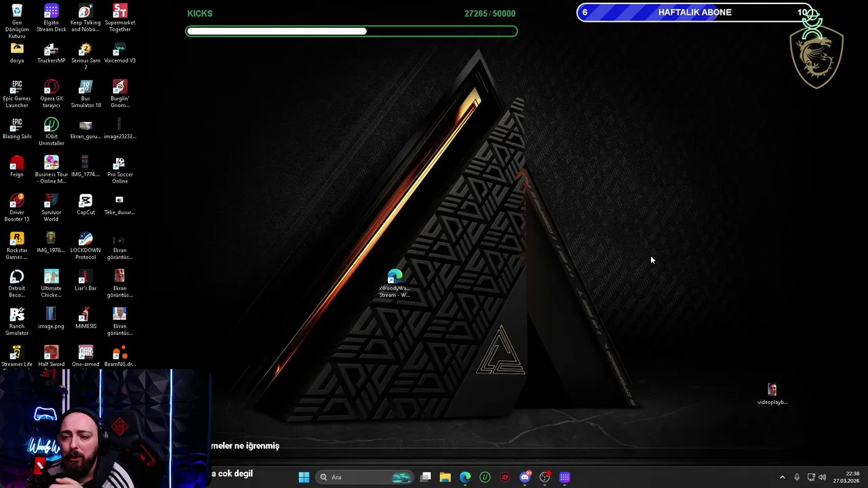Screen dimensions: 868x488
Task: Open the Opera GX tarayıcı shortcut
Action: click(52, 94)
